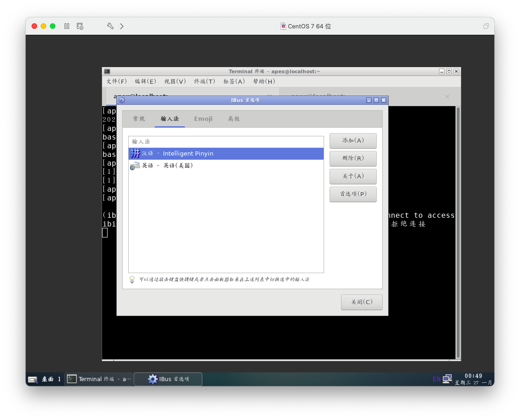Switch to the Emoji tab

203,118
